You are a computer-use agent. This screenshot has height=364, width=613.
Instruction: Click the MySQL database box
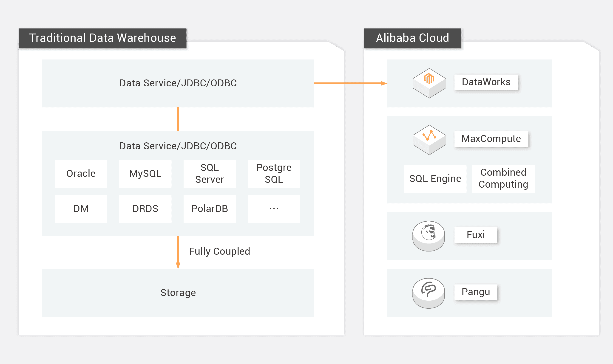145,174
